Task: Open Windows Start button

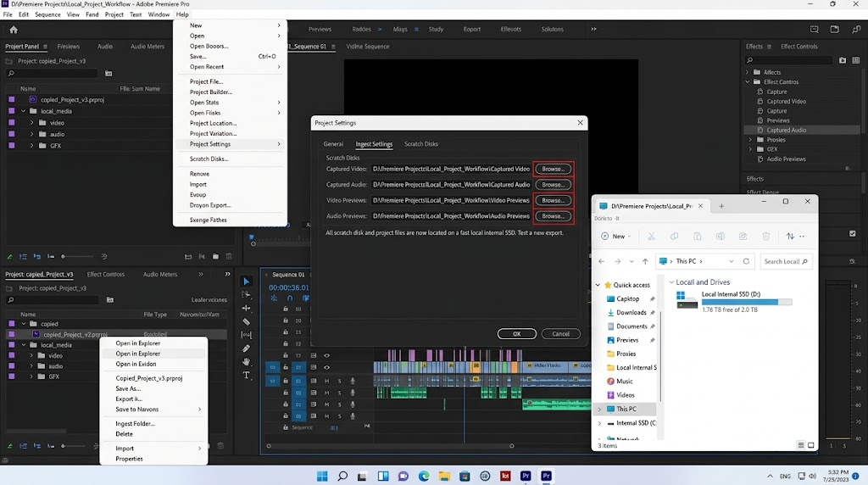Action: pos(321,477)
